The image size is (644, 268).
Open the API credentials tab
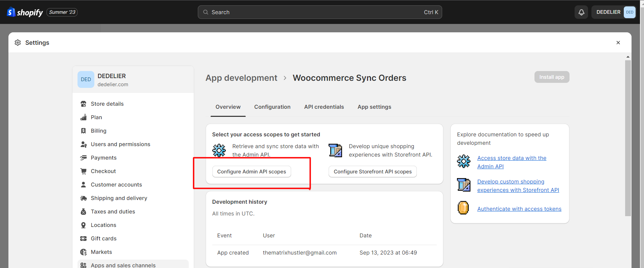(324, 107)
